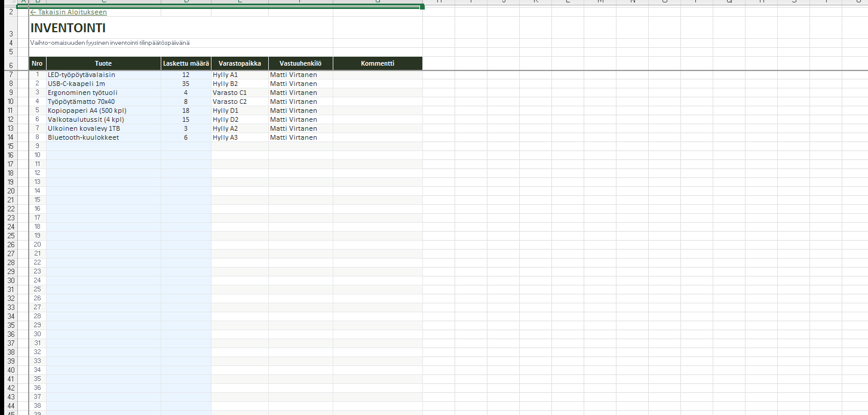Select empty comment cell for Ergonominen työtuoli
This screenshot has height=415, width=868.
[x=378, y=93]
